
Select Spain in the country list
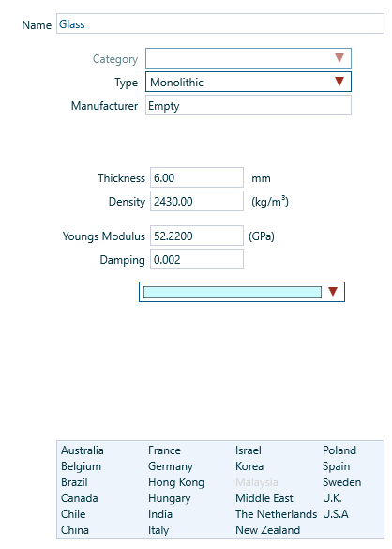pos(337,466)
